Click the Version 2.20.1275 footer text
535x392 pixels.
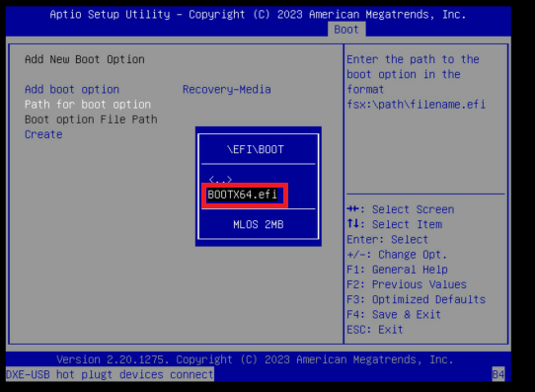[255, 359]
